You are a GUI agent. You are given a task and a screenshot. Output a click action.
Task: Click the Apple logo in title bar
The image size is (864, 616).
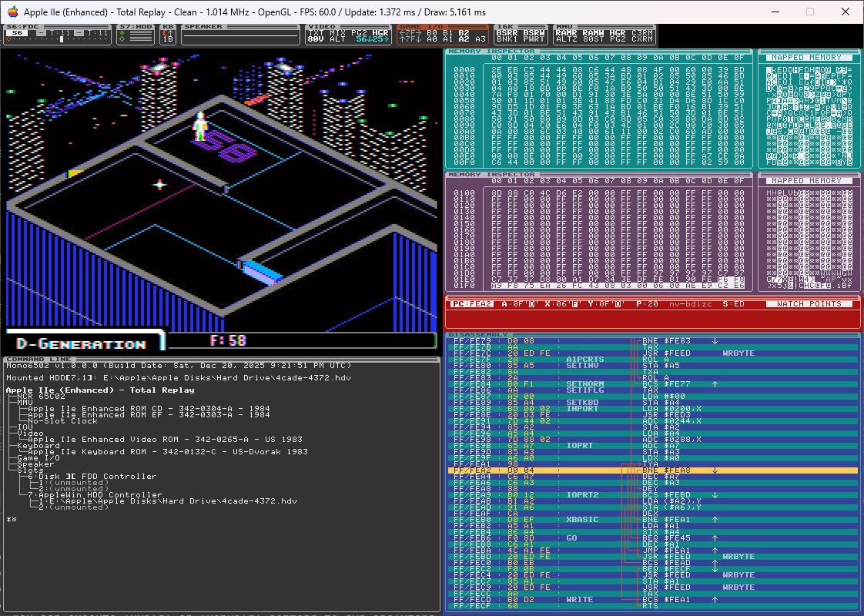click(12, 12)
